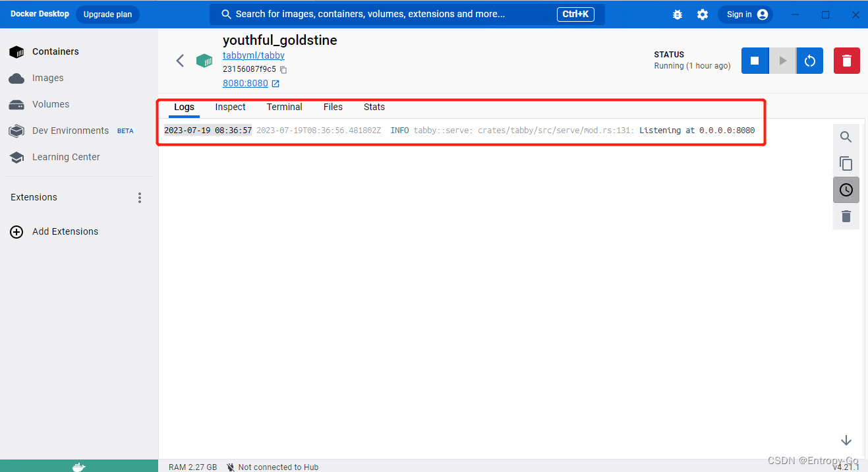
Task: Follow the 8080:8080 port link
Action: click(x=246, y=83)
